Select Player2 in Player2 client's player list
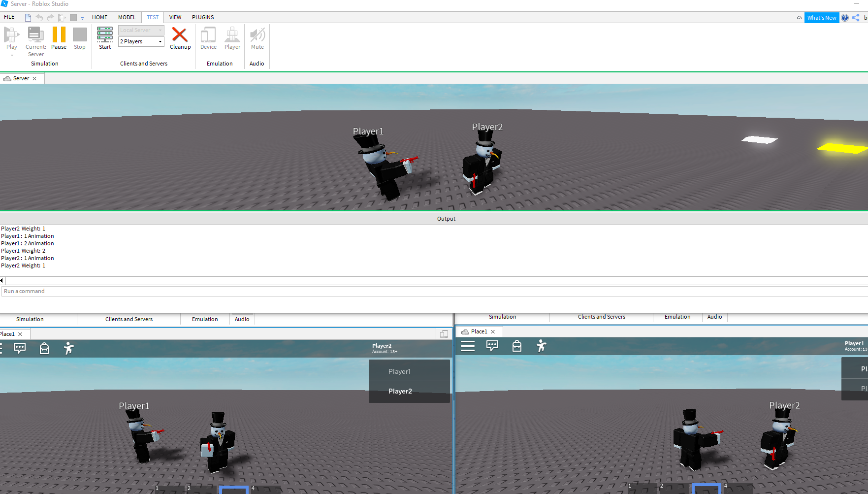The image size is (868, 494). 409,391
